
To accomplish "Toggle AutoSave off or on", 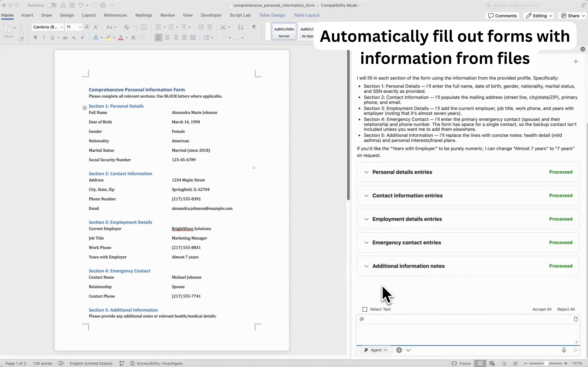I will click(x=52, y=5).
